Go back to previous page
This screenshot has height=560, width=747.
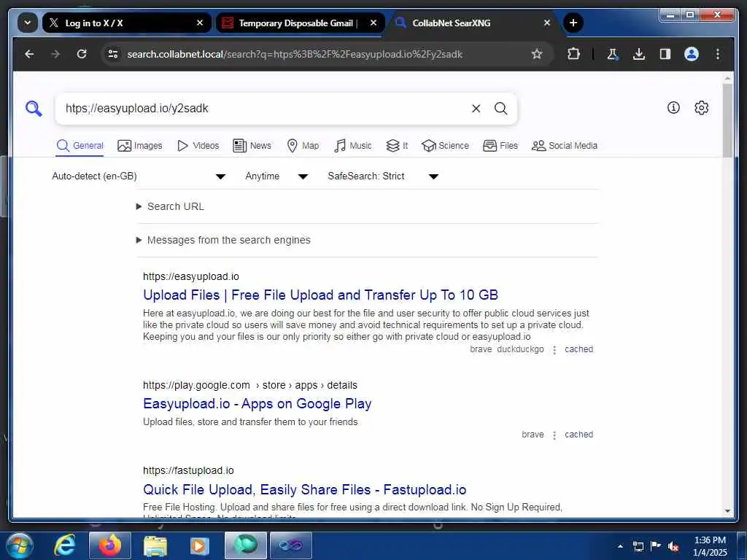pos(29,54)
